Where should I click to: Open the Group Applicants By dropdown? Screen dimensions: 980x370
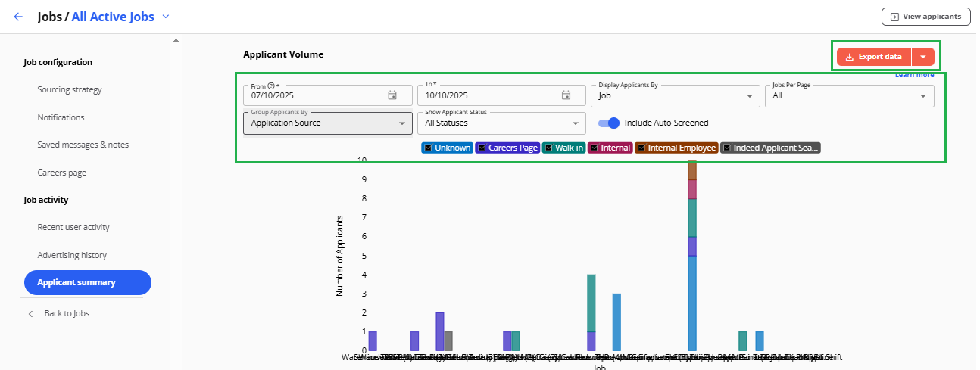tap(328, 123)
